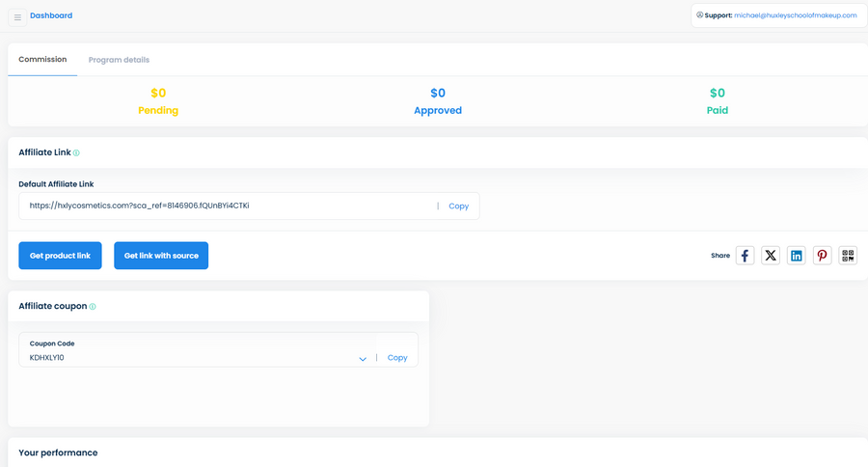This screenshot has height=467, width=868.
Task: Open the hamburger sidebar menu
Action: tap(17, 17)
